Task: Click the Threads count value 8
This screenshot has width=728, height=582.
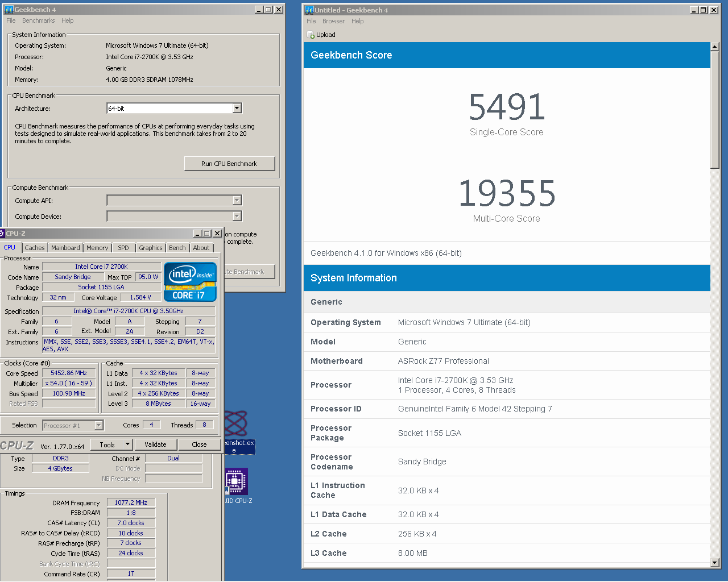Action: pos(205,425)
